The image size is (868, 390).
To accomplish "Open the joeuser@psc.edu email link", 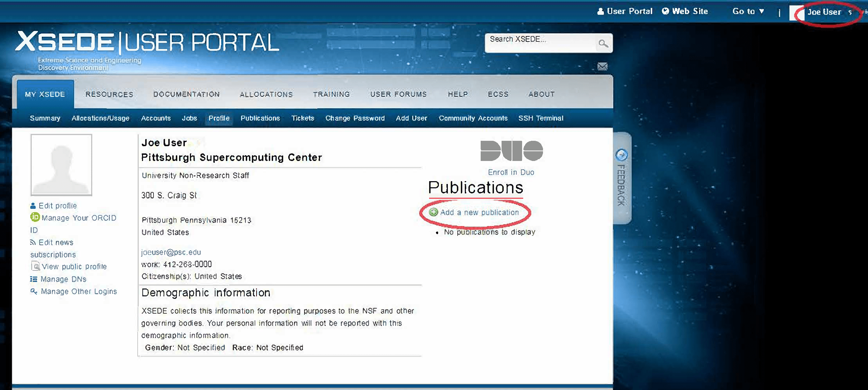I will pyautogui.click(x=171, y=252).
